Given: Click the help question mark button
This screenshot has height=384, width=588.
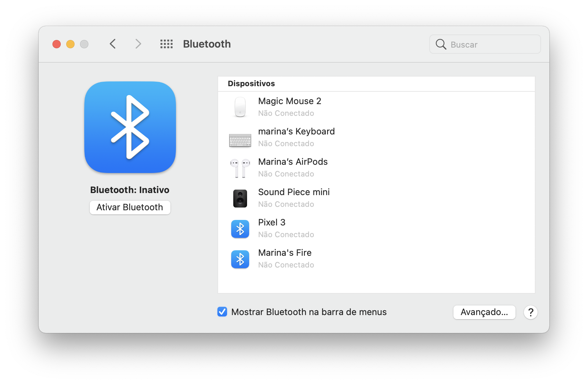Looking at the screenshot, I should tap(531, 312).
